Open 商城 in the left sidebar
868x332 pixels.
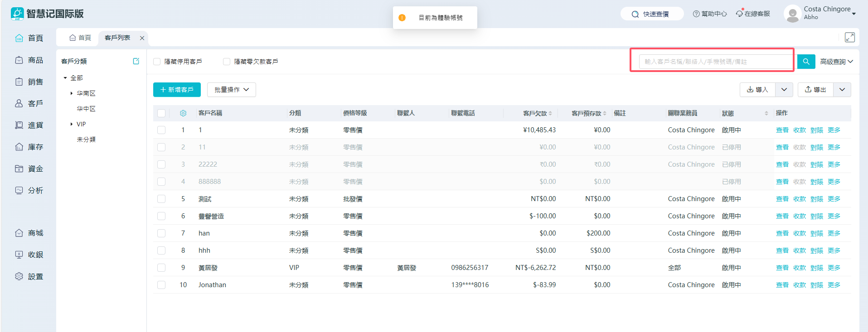point(29,233)
